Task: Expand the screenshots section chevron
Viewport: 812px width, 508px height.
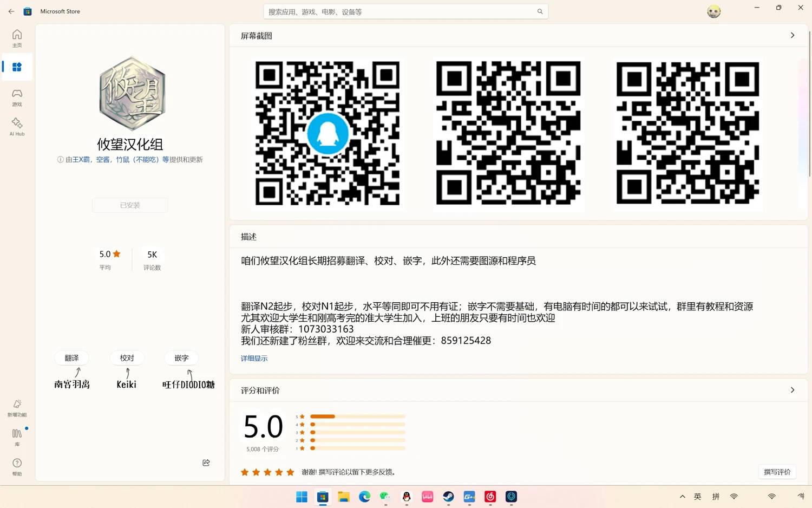Action: coord(792,35)
